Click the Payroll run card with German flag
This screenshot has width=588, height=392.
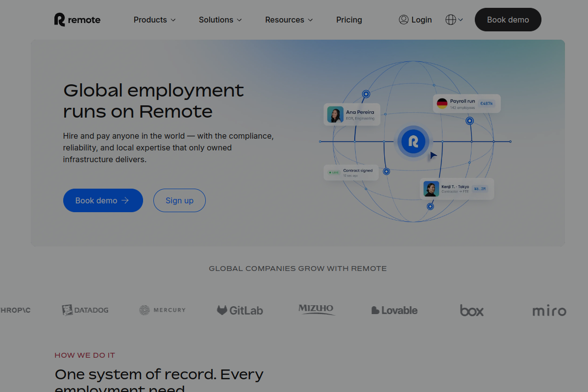pyautogui.click(x=466, y=104)
